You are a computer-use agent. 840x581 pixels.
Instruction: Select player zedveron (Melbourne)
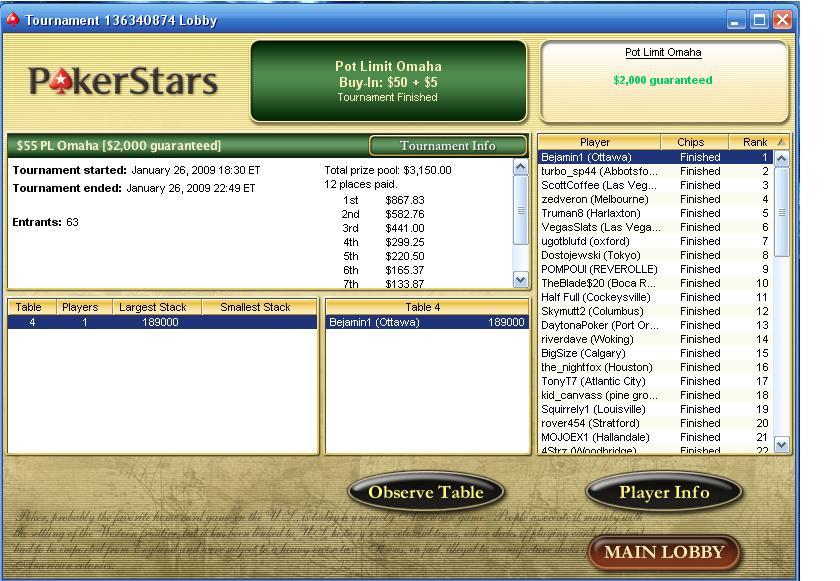tap(656, 199)
